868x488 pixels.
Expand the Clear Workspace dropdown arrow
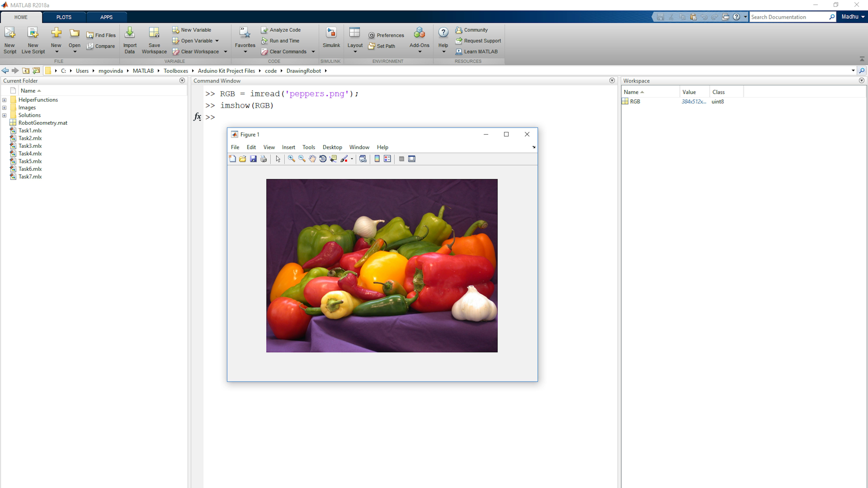tap(225, 51)
